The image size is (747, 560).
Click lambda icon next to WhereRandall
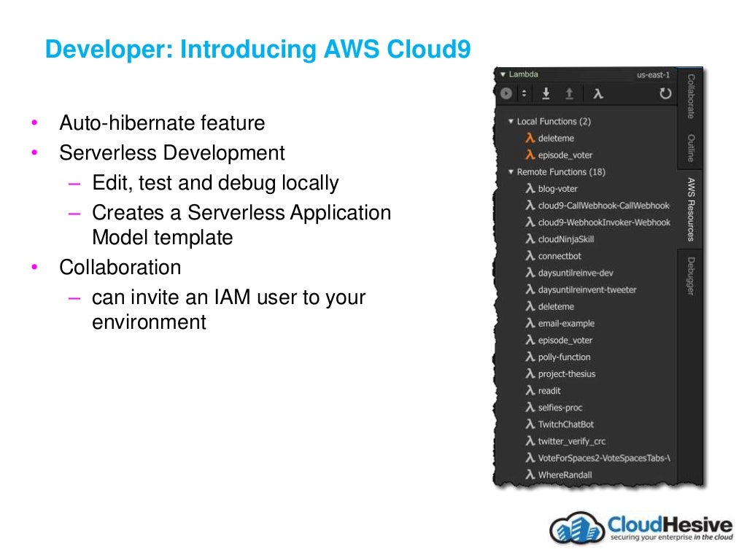(530, 475)
